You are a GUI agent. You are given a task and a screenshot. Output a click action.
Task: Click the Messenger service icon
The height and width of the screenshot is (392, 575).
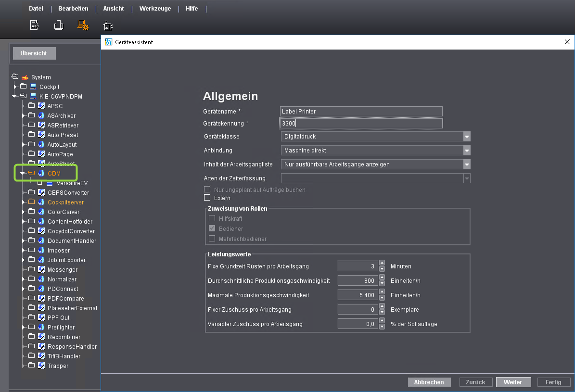pos(41,269)
